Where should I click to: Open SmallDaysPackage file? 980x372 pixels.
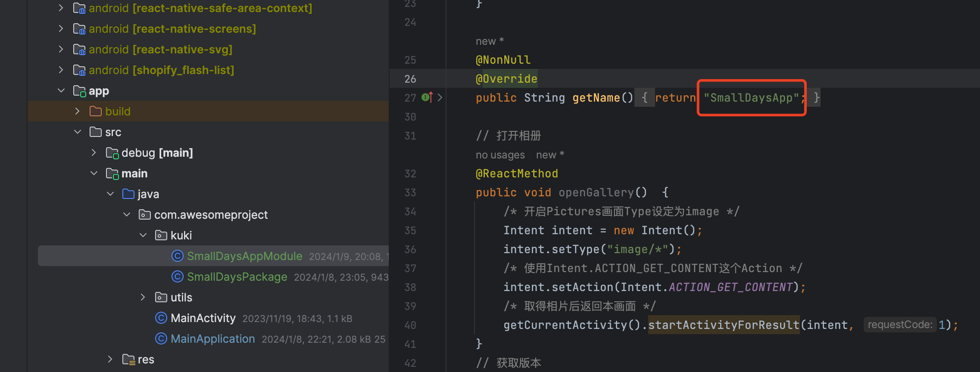click(237, 276)
